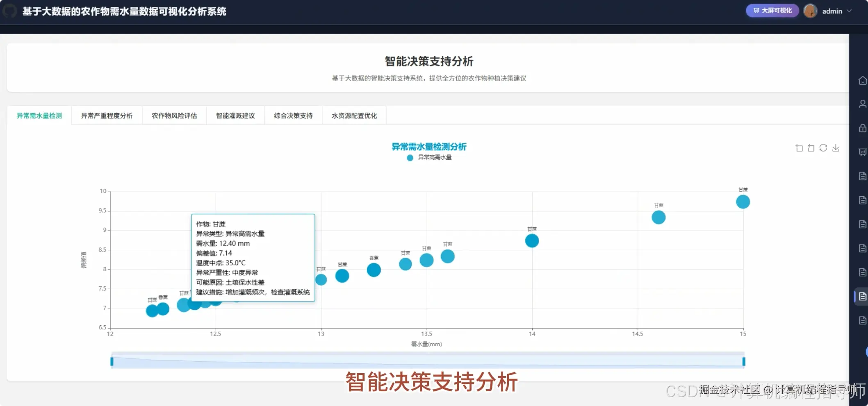This screenshot has width=868, height=406.
Task: Switch to the 智能灌溉建议 tab
Action: (235, 116)
